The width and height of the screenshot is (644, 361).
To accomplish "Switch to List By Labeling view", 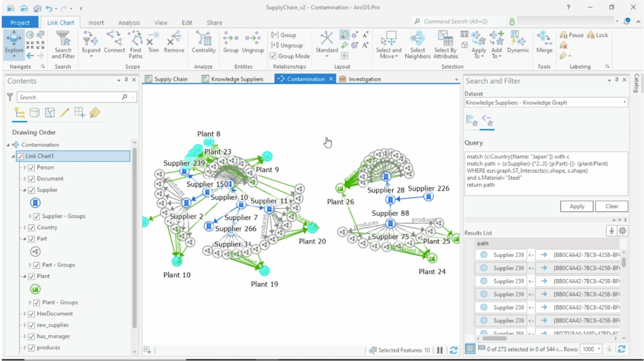I will (95, 113).
